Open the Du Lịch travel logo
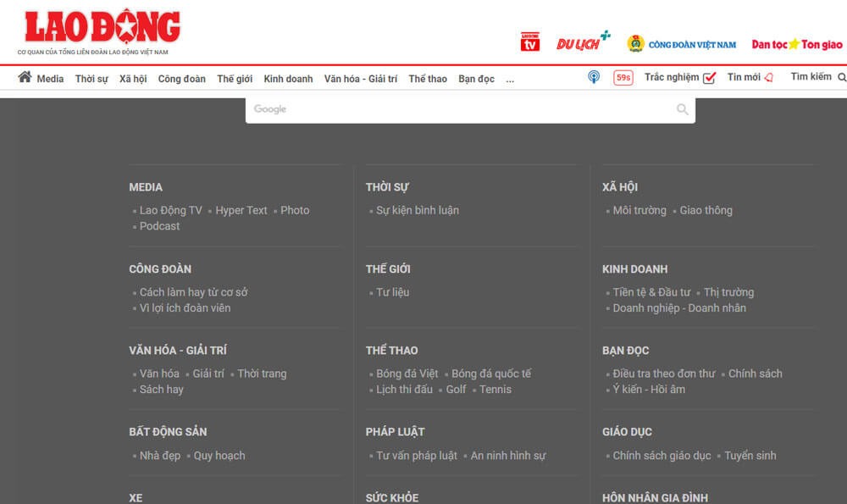The image size is (847, 504). tap(583, 42)
